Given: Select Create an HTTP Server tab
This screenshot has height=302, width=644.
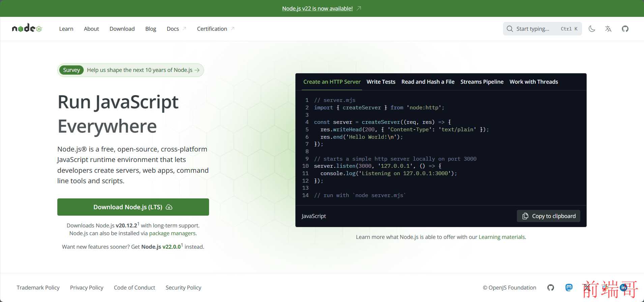Looking at the screenshot, I should (x=332, y=82).
